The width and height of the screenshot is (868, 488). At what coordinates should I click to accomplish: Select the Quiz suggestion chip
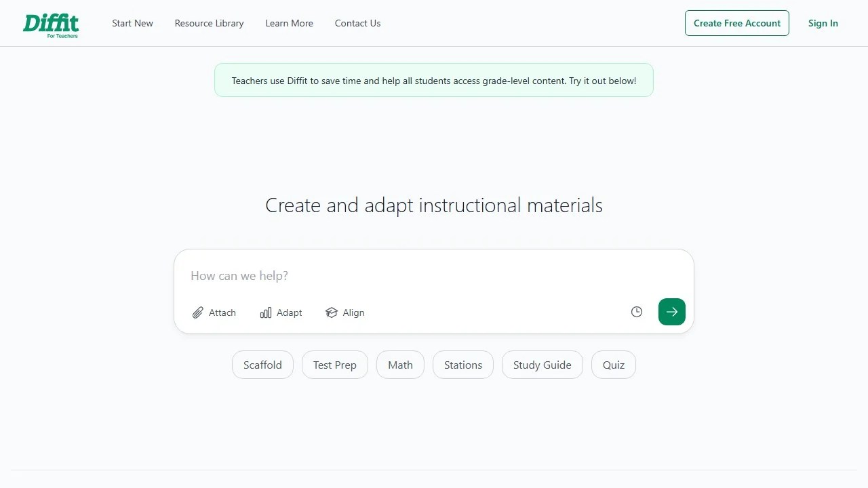pos(614,365)
